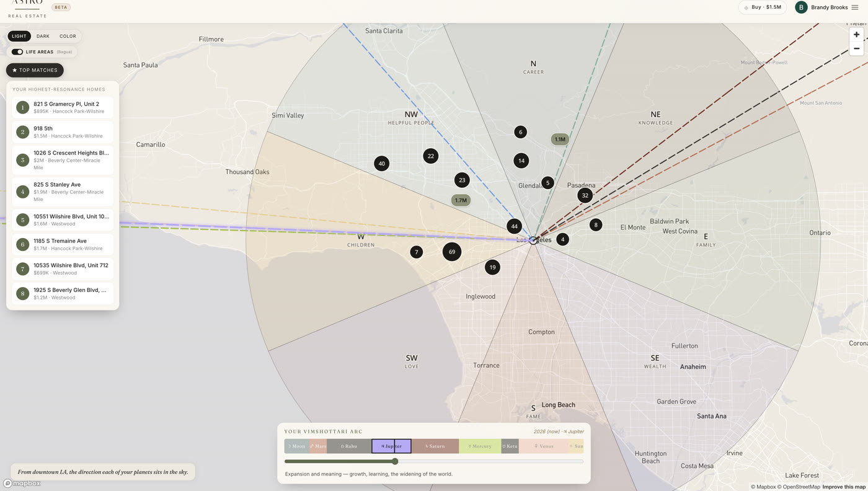Open listing 10535 Wilshire Blvd, Unit 712
Viewport: 868px width, 491px height.
[x=63, y=269]
